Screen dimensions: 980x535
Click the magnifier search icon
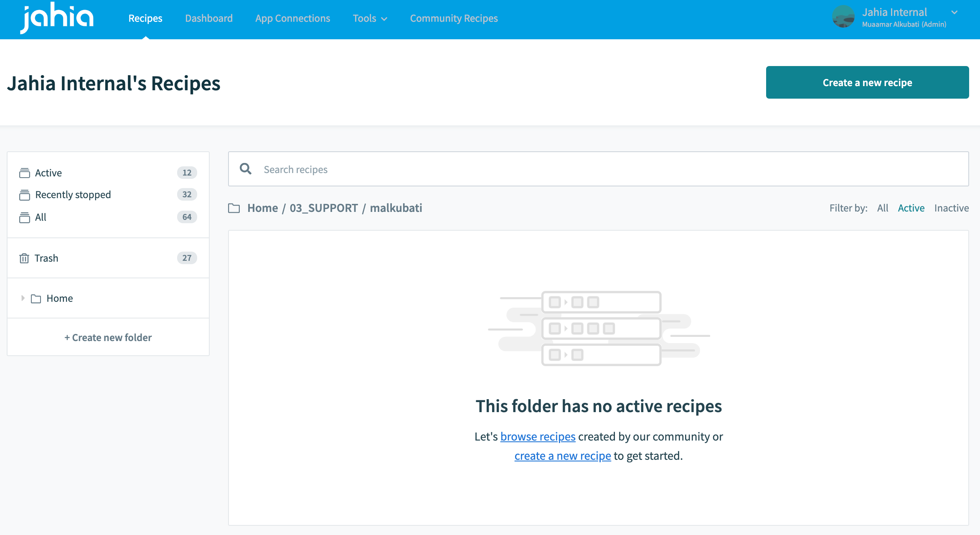click(246, 169)
